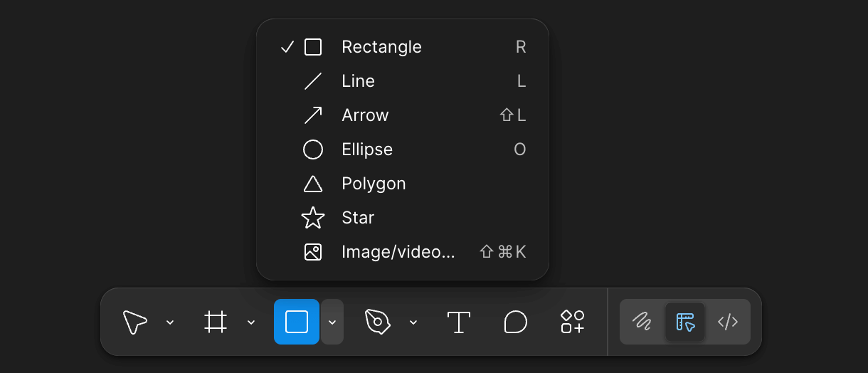Choose Line from the shape menu
Image resolution: width=868 pixels, height=373 pixels.
click(358, 81)
